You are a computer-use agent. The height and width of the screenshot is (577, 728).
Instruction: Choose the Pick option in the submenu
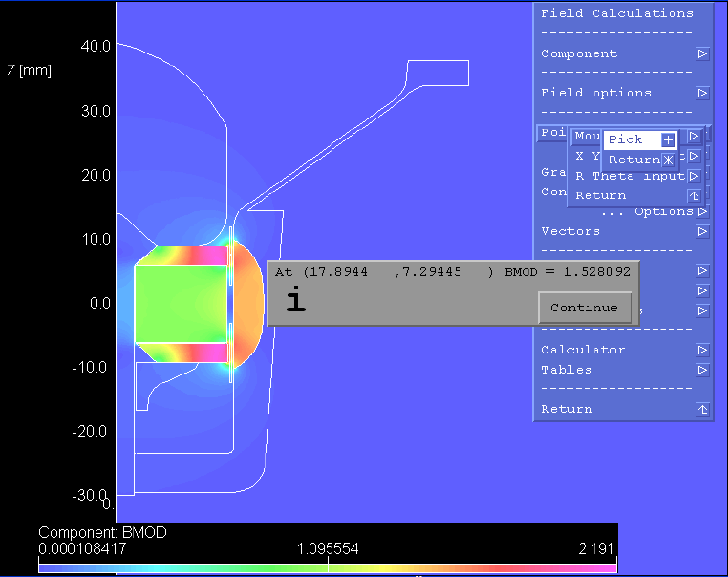pyautogui.click(x=626, y=139)
